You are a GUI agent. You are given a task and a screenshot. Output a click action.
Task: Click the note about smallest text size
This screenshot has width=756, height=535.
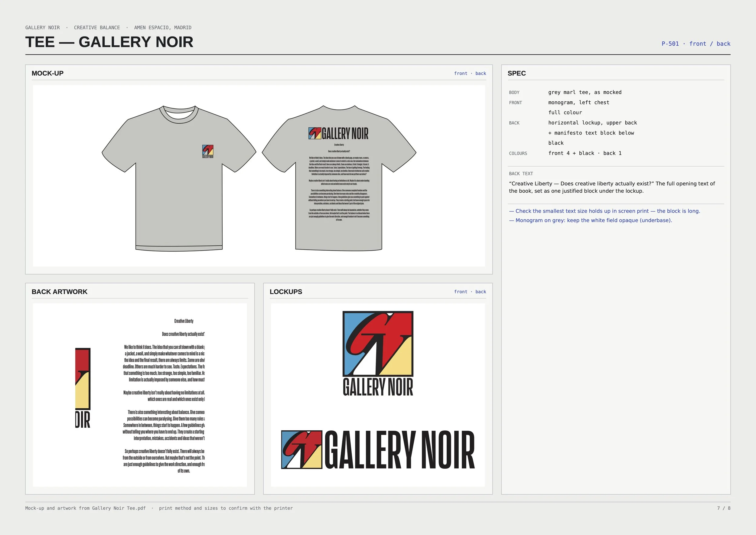604,211
